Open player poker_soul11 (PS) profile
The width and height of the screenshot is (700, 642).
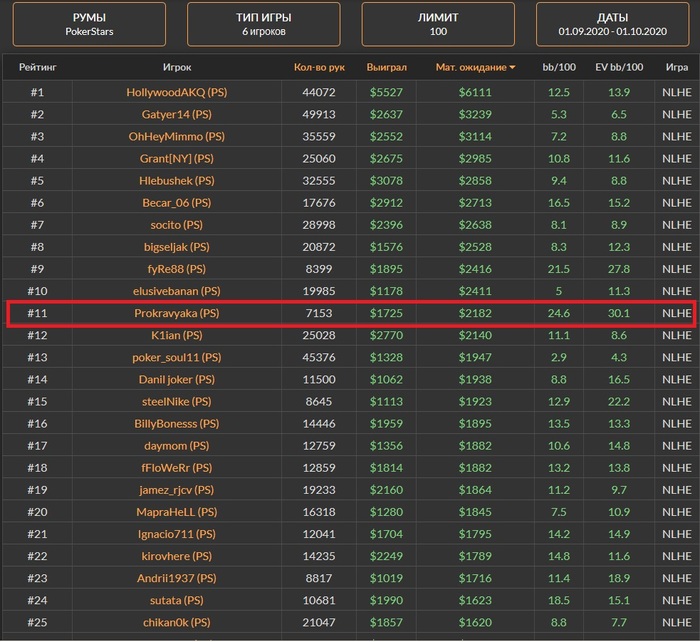pos(177,358)
